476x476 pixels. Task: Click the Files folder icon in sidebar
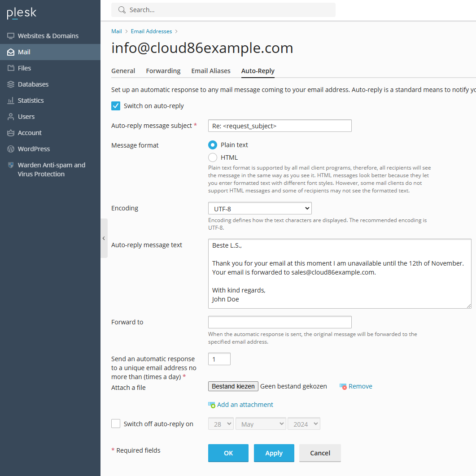point(11,68)
